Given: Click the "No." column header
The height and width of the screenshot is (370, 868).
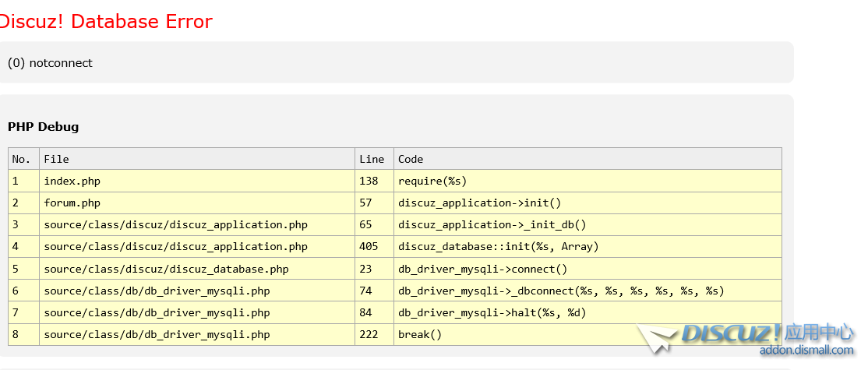Looking at the screenshot, I should click(24, 159).
